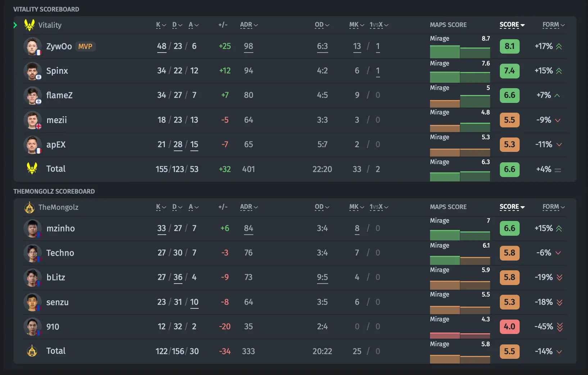Click ZywOo's 6:3 opening duels value

[x=322, y=46]
